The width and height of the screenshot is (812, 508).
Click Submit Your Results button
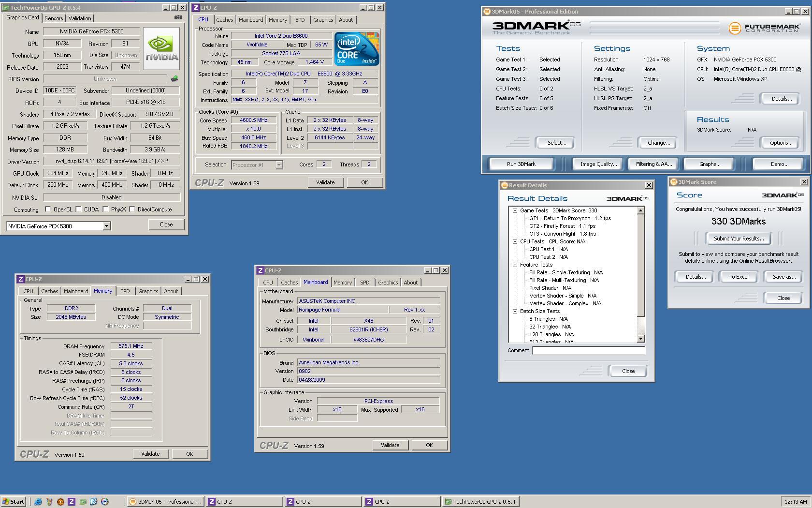(739, 239)
